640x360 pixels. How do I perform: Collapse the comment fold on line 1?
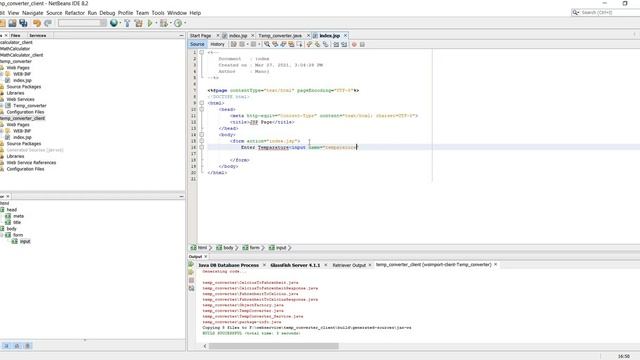pyautogui.click(x=202, y=52)
